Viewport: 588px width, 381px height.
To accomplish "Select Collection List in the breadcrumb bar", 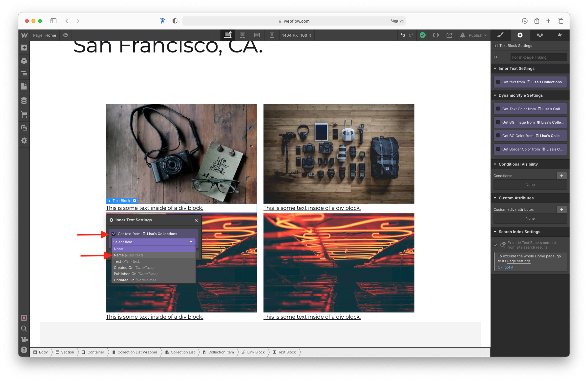I will click(182, 352).
